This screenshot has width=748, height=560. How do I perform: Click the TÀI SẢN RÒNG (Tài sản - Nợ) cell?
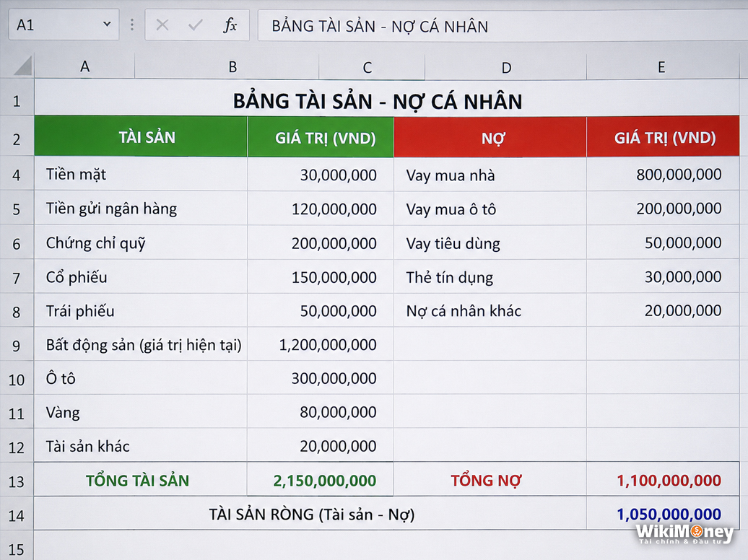point(310,514)
